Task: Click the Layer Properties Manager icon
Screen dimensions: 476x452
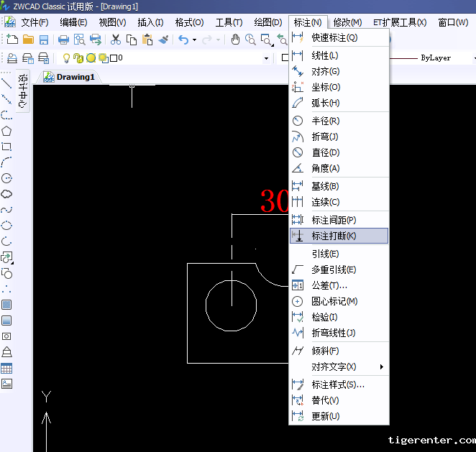Action: coord(12,58)
